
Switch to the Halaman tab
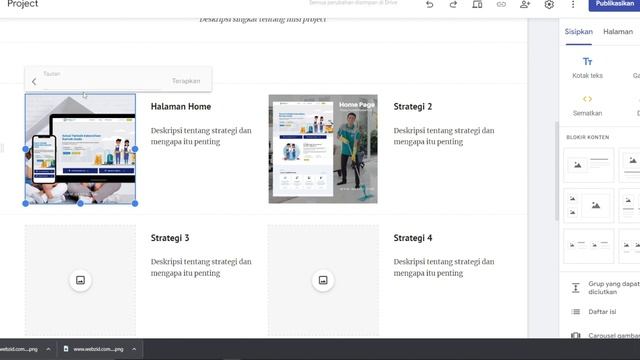click(x=618, y=31)
